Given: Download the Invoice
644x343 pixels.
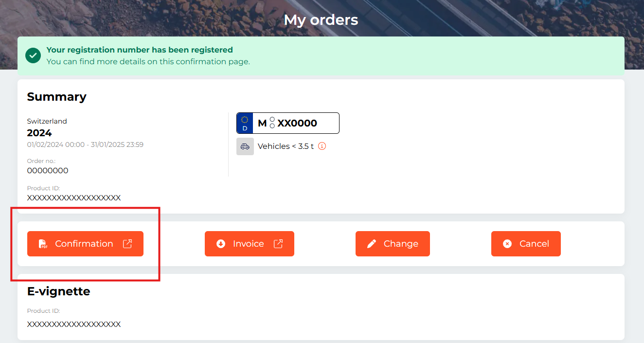Looking at the screenshot, I should (249, 244).
